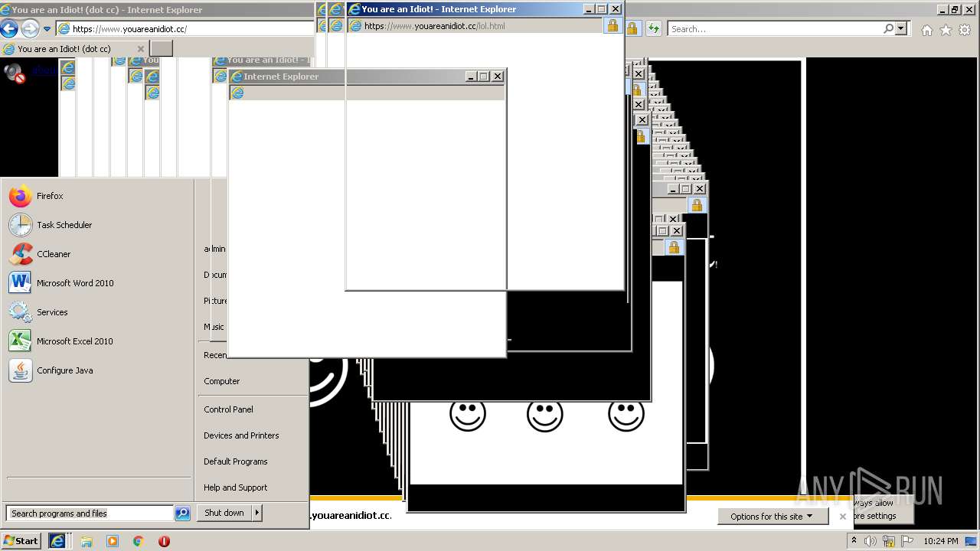Expand the Shut down options arrow
Viewport: 980px width, 551px height.
click(x=257, y=513)
